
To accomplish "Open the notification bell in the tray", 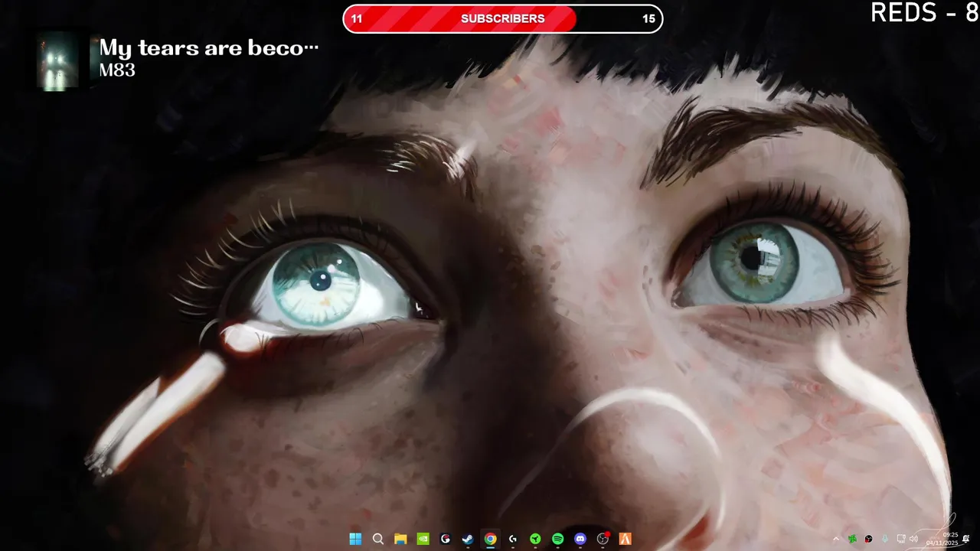I will point(966,539).
